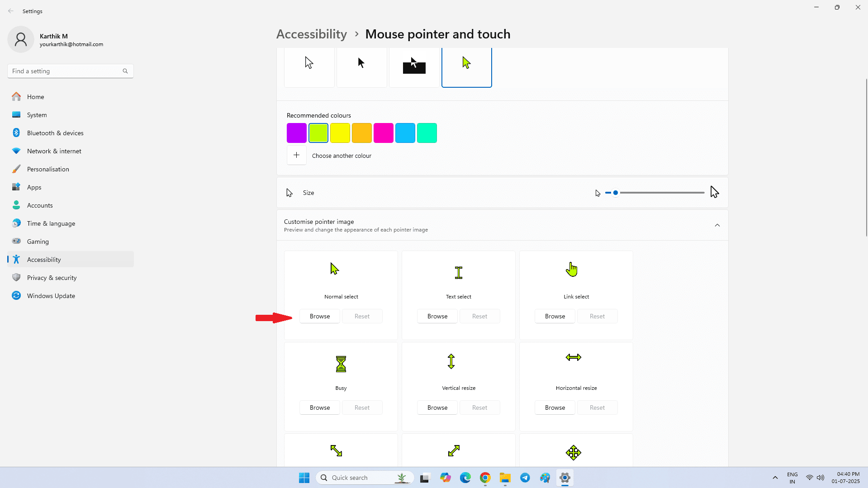
Task: Open Karthik M's profile avatar
Action: [x=21, y=39]
